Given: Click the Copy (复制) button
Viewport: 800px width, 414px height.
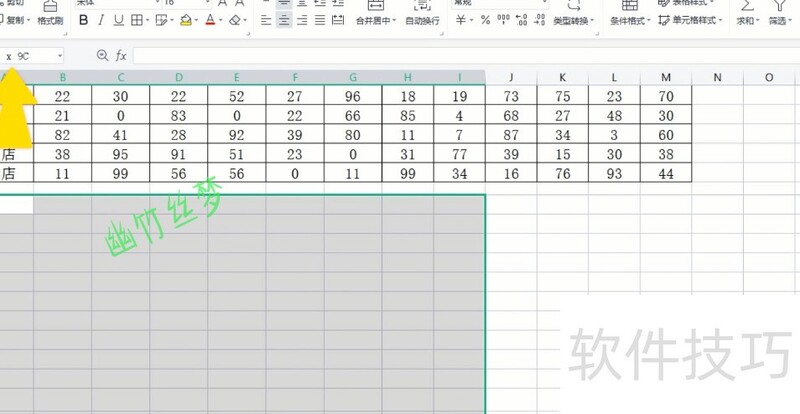Looking at the screenshot, I should 14,20.
